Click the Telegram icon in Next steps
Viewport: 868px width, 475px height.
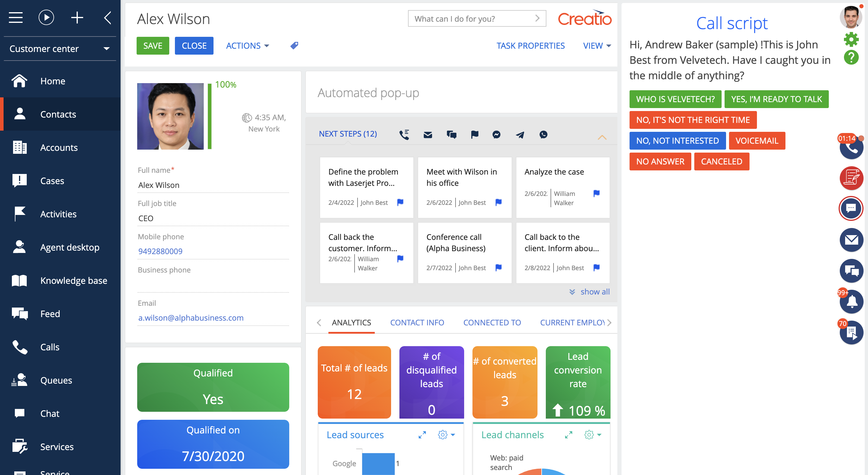point(520,135)
